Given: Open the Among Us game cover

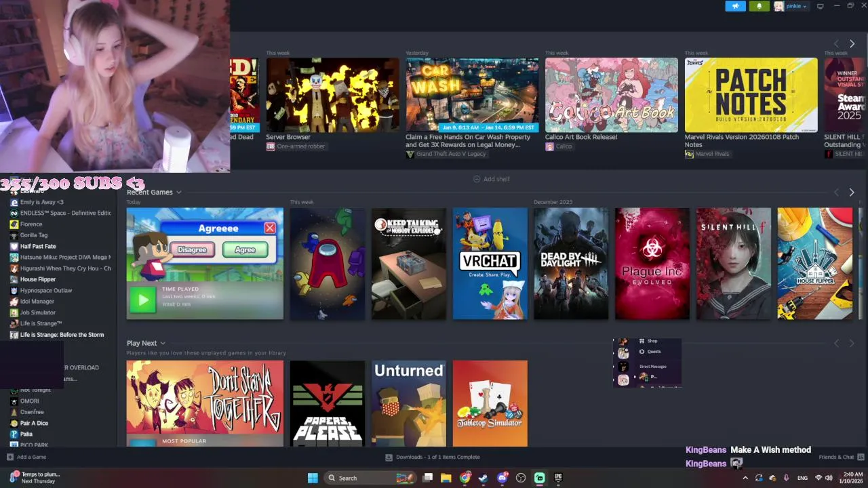Looking at the screenshot, I should click(328, 264).
